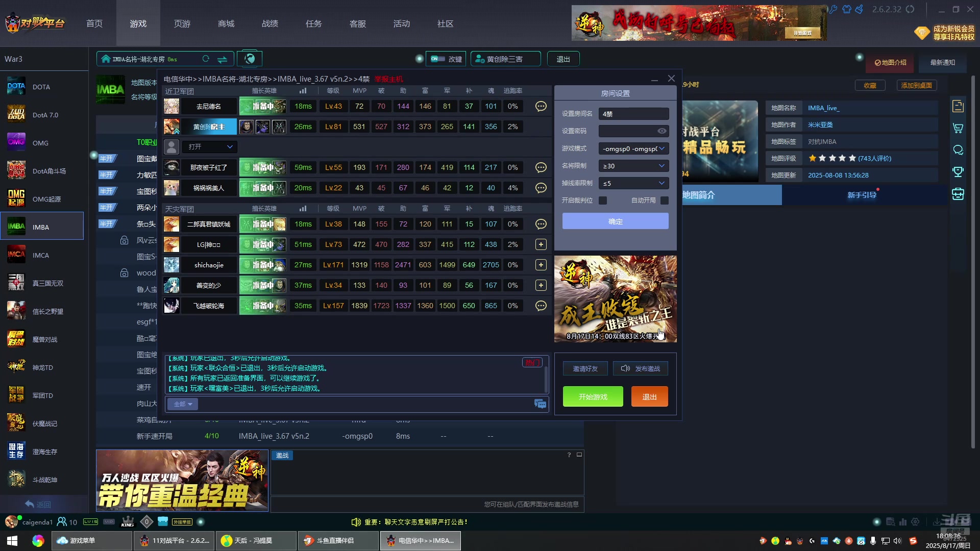This screenshot has width=980, height=551.
Task: Open chat bubble for player 去尼德名
Action: tap(541, 106)
